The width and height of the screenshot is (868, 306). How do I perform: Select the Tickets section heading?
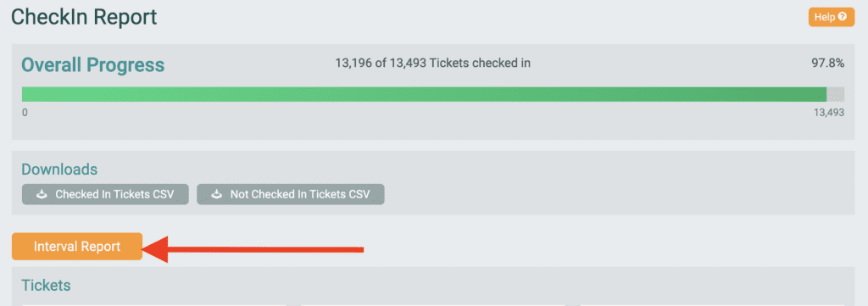coord(46,286)
